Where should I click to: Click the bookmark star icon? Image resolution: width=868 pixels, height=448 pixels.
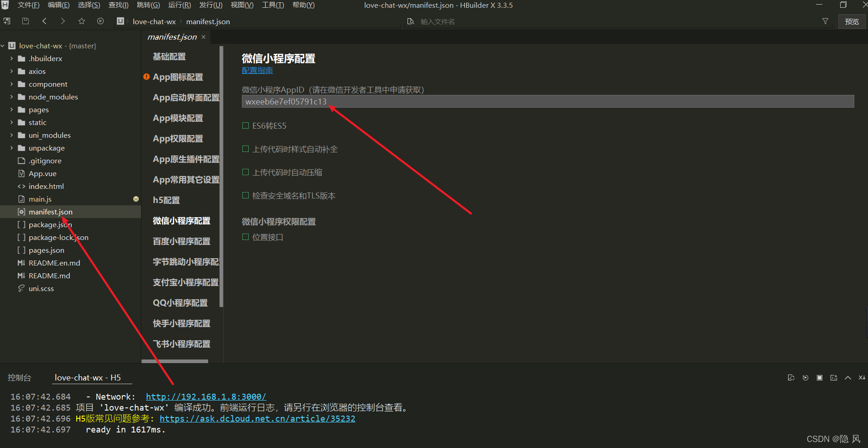pyautogui.click(x=82, y=21)
